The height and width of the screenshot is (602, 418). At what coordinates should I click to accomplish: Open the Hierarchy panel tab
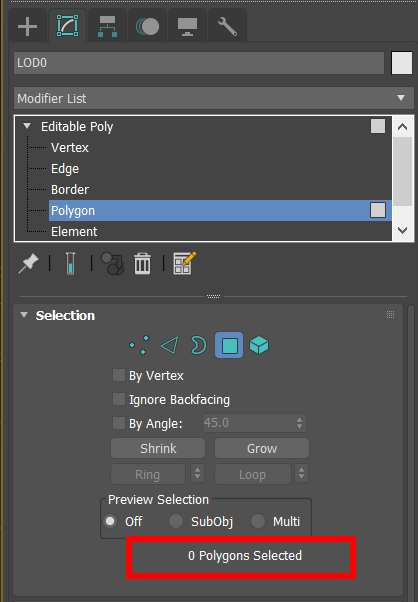107,26
